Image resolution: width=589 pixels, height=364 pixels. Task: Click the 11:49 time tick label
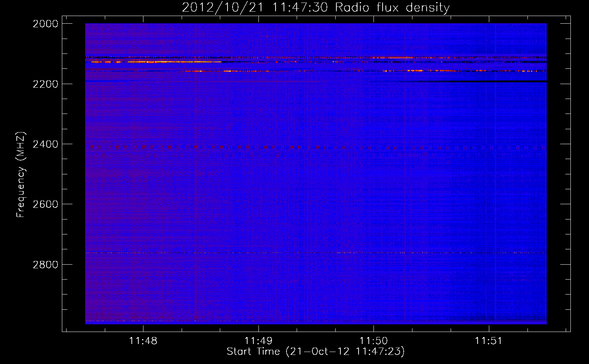pos(258,341)
